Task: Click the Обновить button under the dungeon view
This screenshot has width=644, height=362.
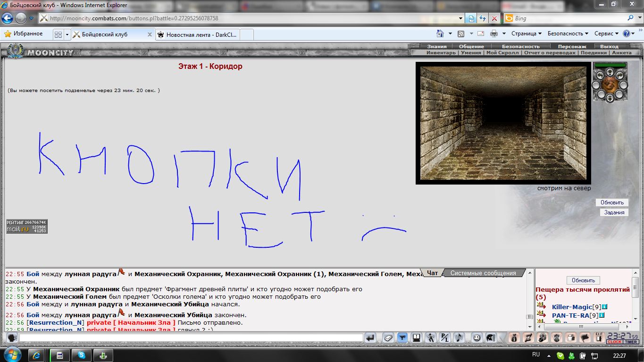Action: pyautogui.click(x=612, y=202)
